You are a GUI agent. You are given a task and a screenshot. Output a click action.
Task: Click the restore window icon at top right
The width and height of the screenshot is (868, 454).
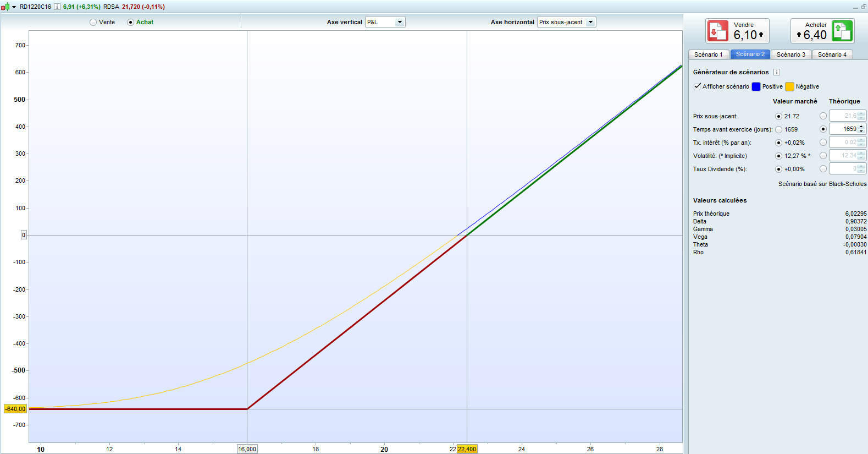[863, 7]
